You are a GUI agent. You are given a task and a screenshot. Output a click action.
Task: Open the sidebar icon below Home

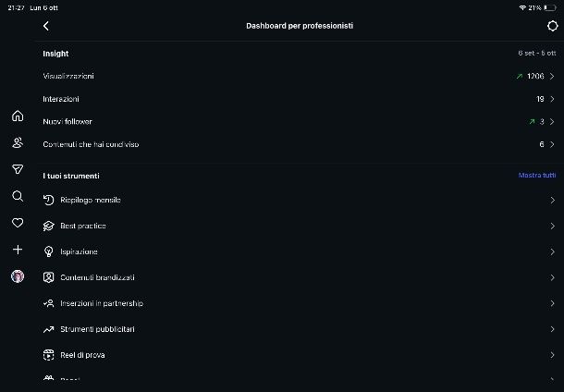tap(18, 143)
